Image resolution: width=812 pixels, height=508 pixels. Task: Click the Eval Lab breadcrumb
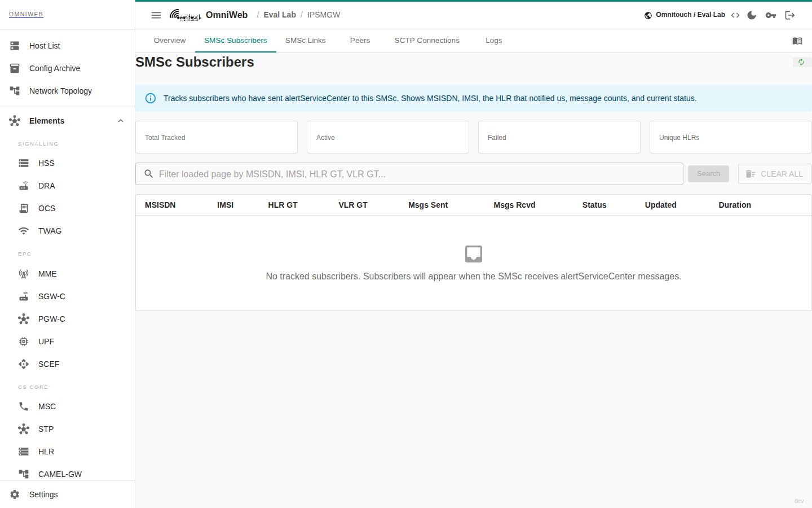coord(280,15)
